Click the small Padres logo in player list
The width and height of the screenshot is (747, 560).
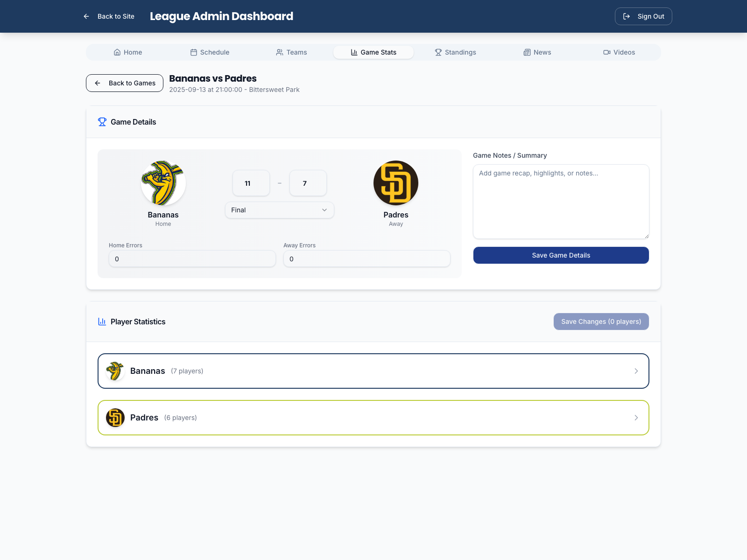115,418
